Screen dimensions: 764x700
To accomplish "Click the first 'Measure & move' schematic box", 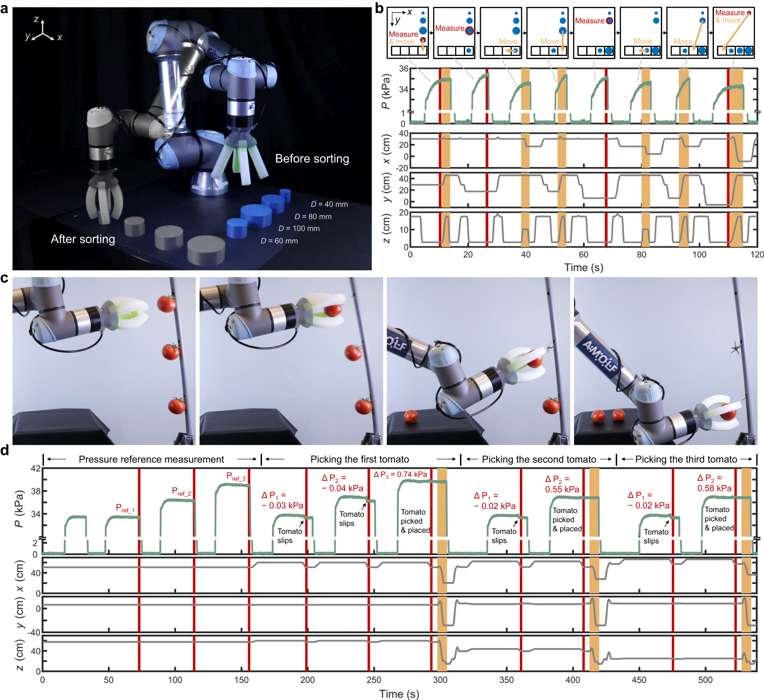I will click(407, 33).
